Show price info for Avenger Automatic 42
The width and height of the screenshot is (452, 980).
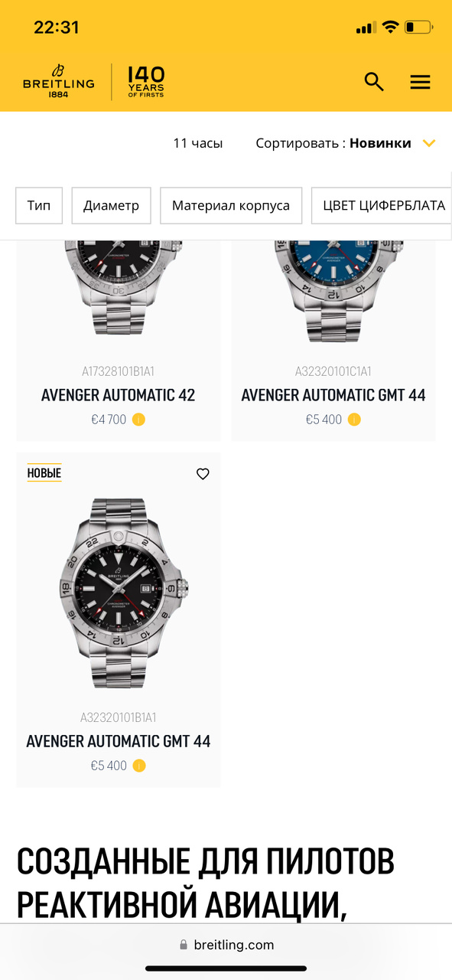pyautogui.click(x=138, y=420)
